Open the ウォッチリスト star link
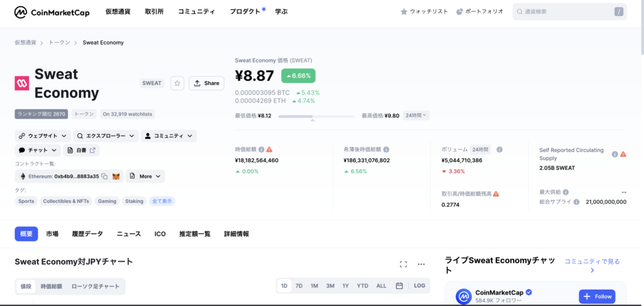This screenshot has width=644, height=306. point(424,11)
